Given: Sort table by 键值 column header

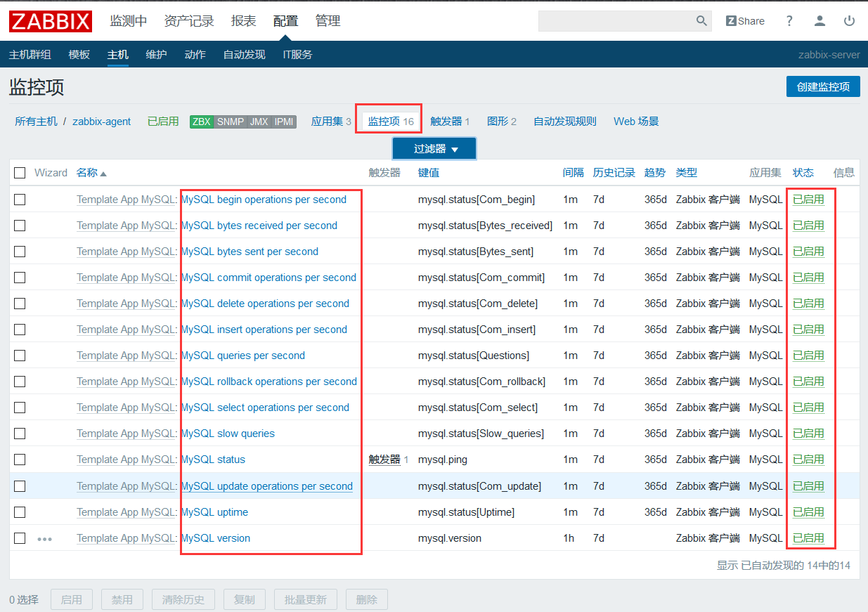Looking at the screenshot, I should pos(429,173).
